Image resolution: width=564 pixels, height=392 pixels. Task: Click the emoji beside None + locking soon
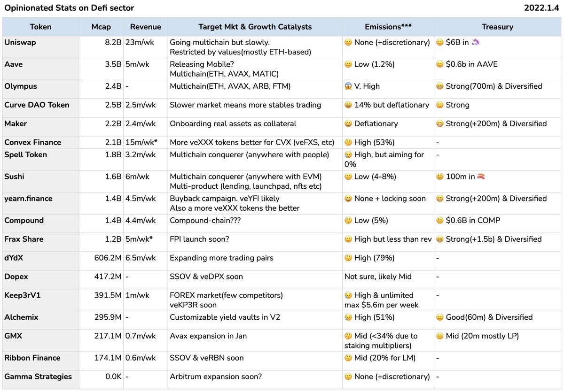pyautogui.click(x=348, y=199)
